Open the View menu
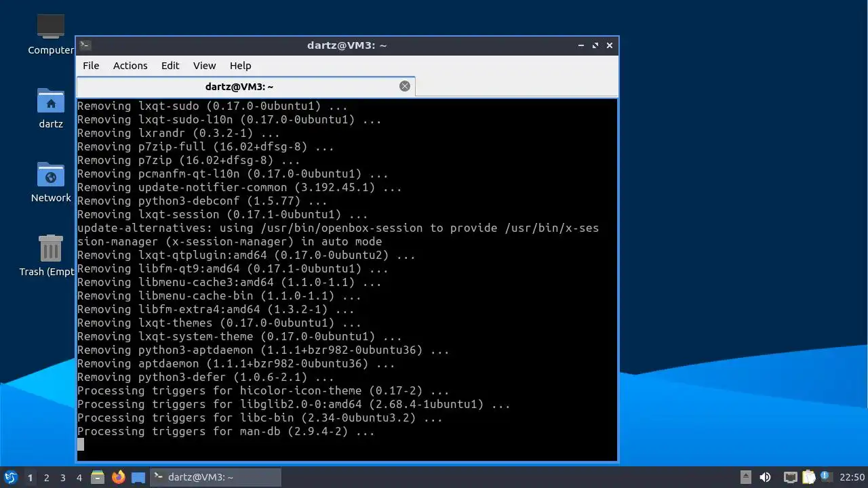The height and width of the screenshot is (488, 868). [x=204, y=66]
